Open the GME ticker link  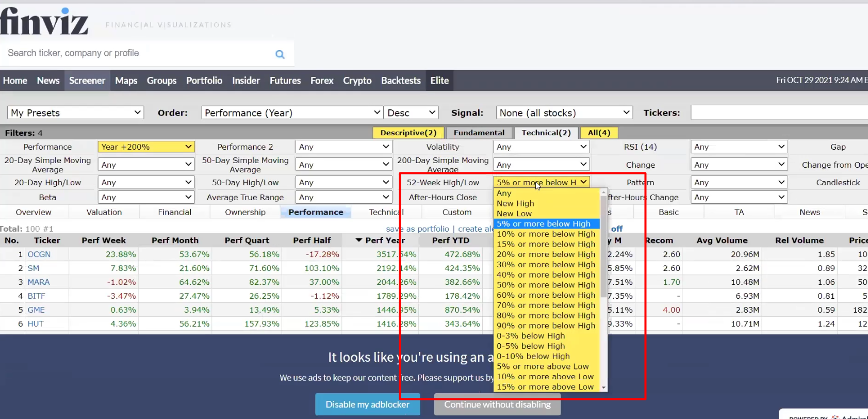click(x=36, y=310)
